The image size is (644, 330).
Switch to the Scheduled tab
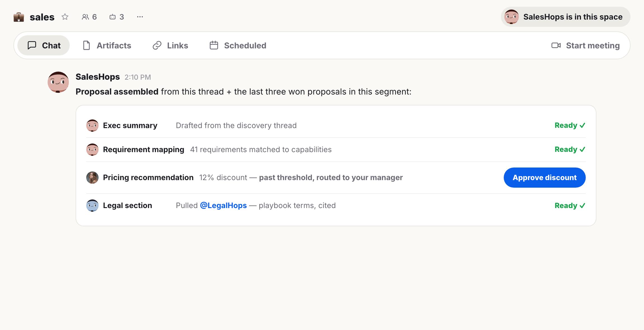coord(238,45)
